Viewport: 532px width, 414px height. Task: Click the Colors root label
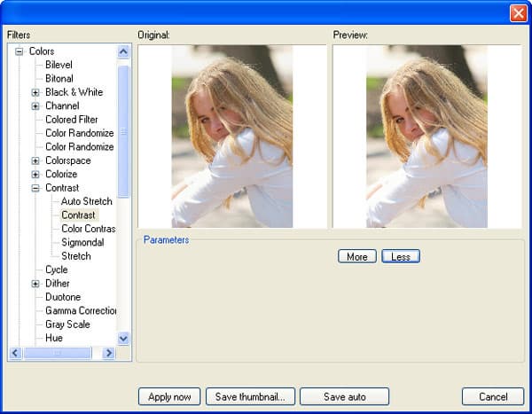(x=42, y=51)
